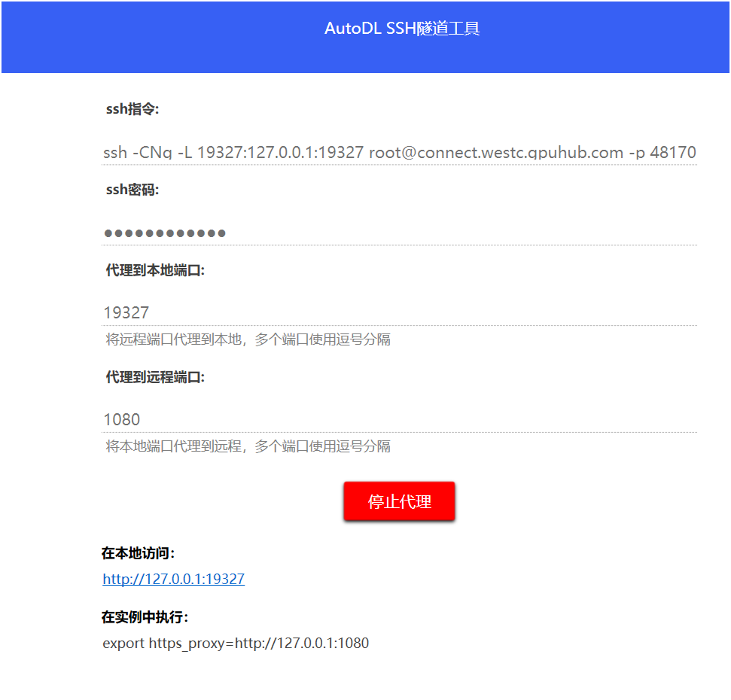Click the 将本地端口代理到远程 hint text
The width and height of the screenshot is (731, 700).
248,446
